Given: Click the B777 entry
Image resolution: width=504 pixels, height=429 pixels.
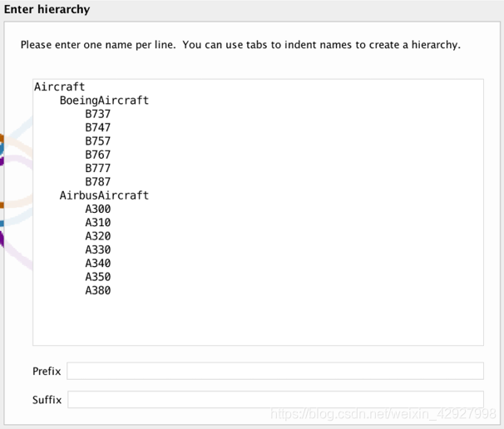Looking at the screenshot, I should pyautogui.click(x=97, y=168).
